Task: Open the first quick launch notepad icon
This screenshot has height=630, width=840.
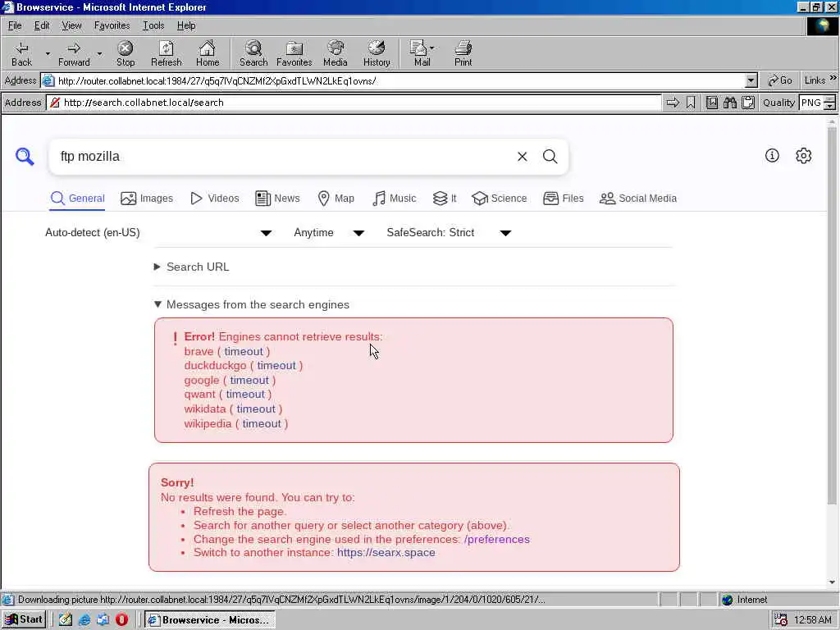Action: (x=66, y=620)
